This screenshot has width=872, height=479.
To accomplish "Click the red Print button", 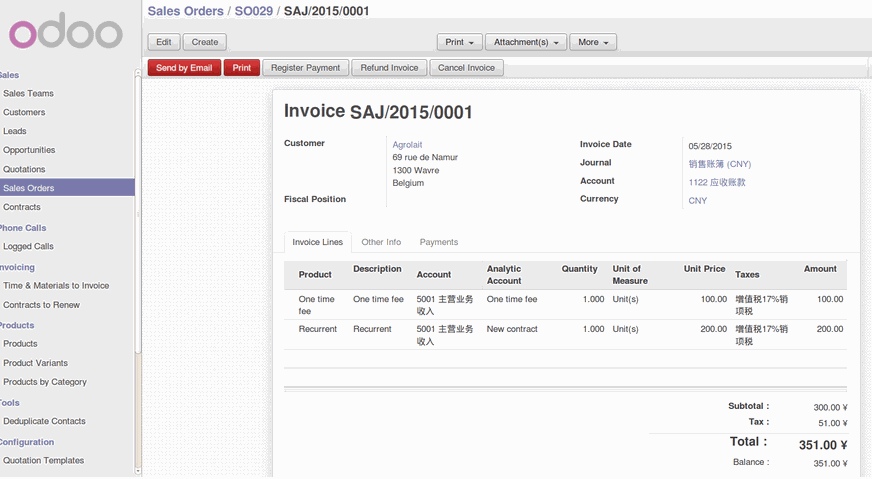I will pos(242,68).
